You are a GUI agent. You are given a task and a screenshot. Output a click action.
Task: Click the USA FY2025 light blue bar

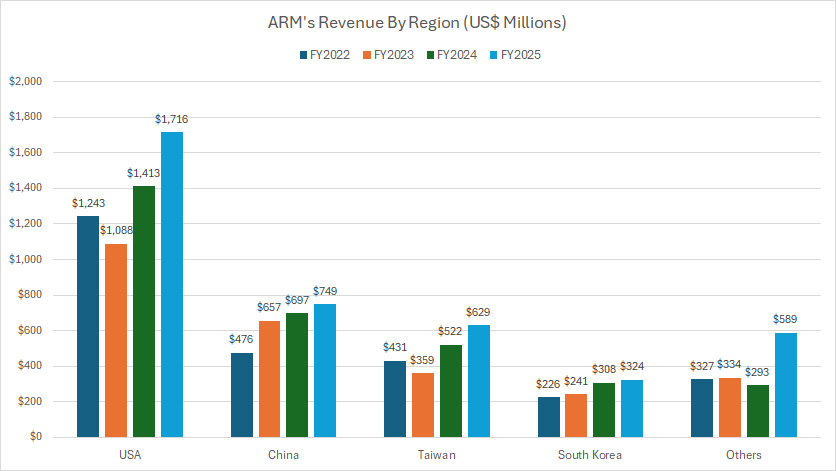coord(172,285)
